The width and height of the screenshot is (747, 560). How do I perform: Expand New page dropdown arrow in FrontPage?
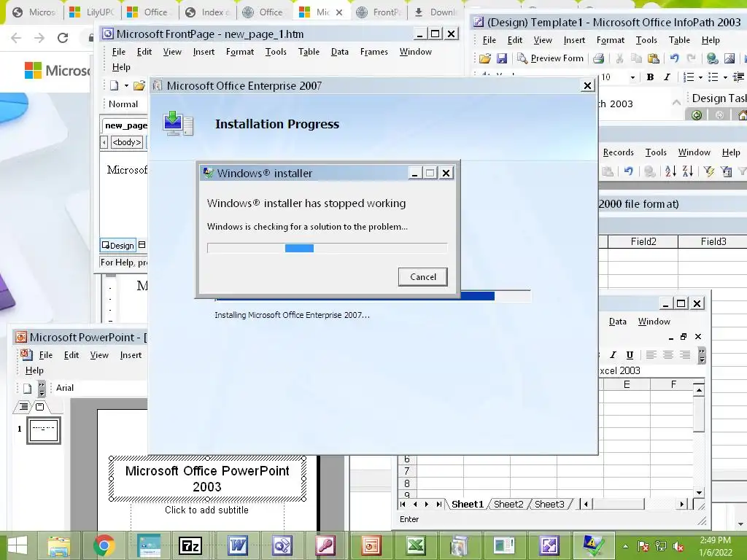click(126, 86)
